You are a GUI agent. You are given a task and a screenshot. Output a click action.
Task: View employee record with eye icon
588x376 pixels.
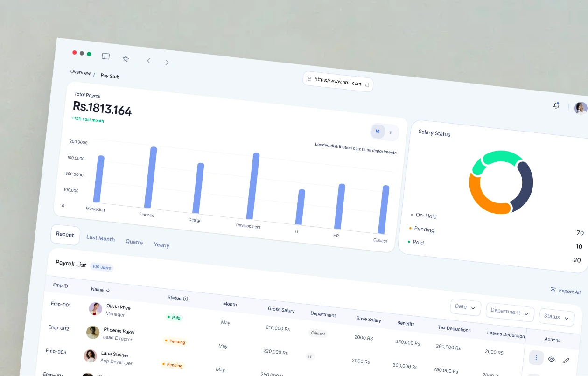click(x=551, y=359)
